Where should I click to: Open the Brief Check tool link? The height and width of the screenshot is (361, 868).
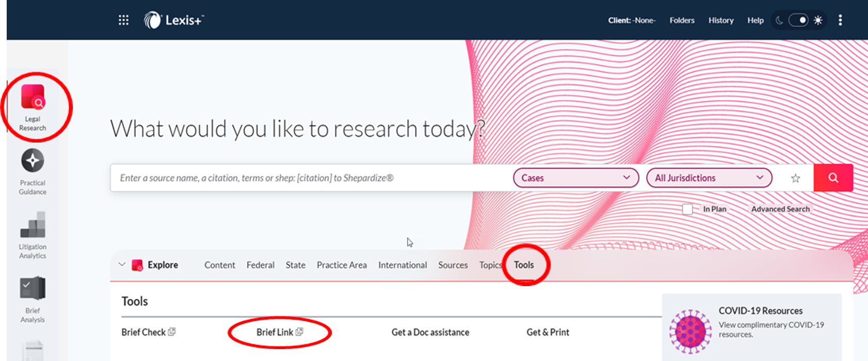pos(143,332)
